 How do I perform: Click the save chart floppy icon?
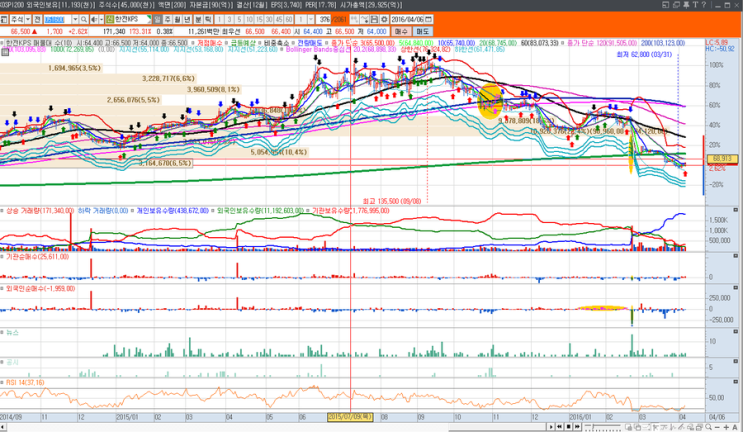tap(374, 19)
